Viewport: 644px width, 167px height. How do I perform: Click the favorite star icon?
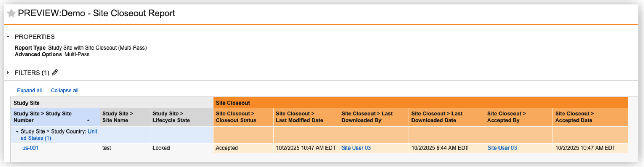[11, 13]
